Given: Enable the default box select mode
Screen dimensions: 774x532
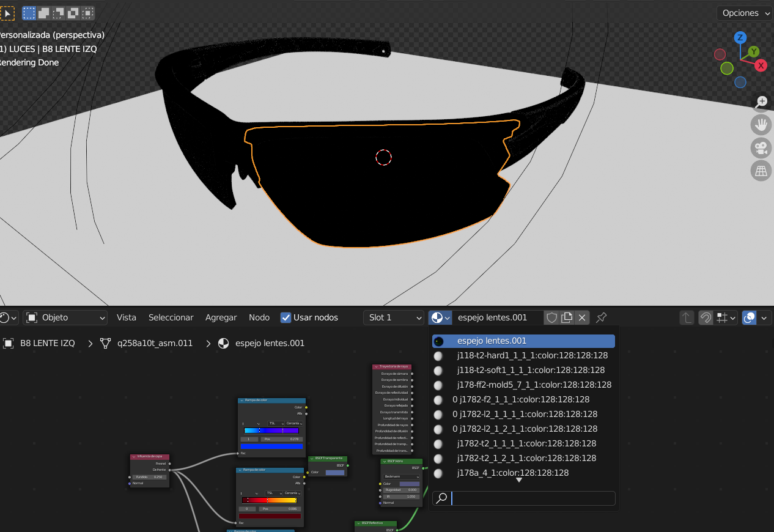Looking at the screenshot, I should [29, 13].
